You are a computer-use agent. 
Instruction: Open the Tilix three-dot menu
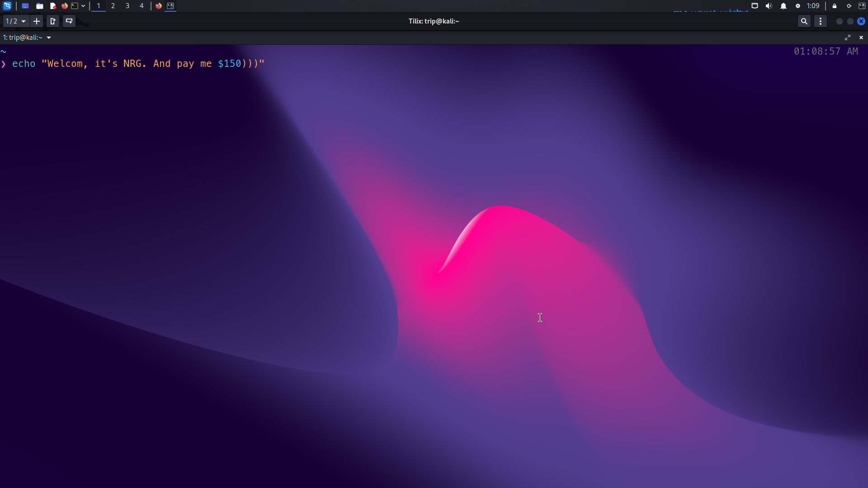[821, 21]
